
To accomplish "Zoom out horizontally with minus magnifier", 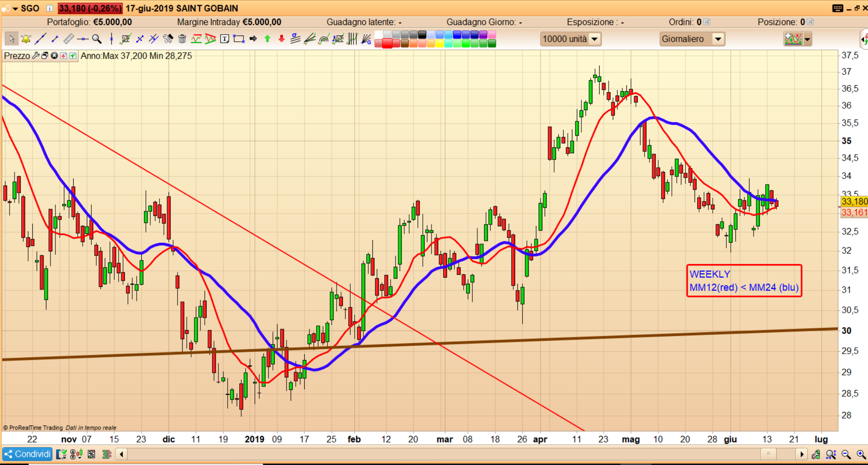I will [x=846, y=454].
